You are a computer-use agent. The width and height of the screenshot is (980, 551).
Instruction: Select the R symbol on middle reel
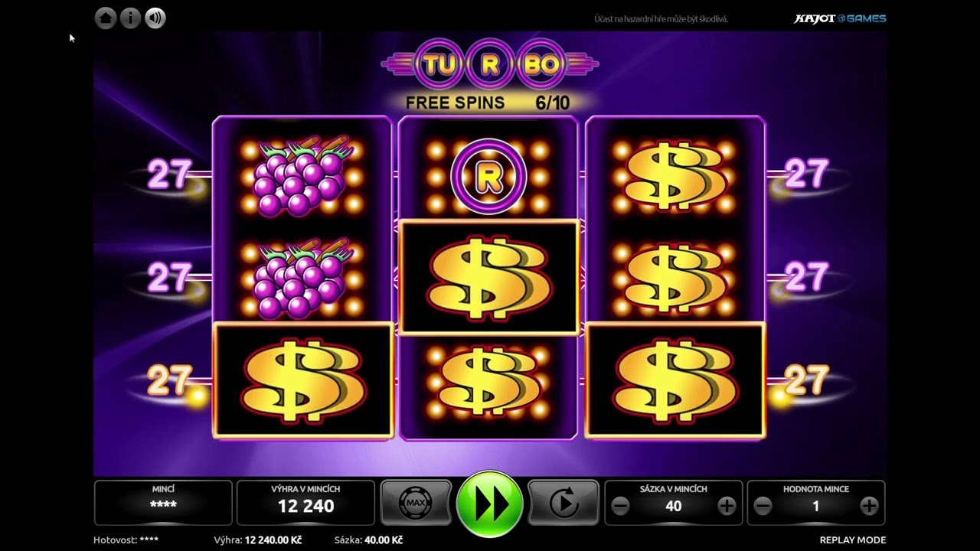click(x=488, y=177)
